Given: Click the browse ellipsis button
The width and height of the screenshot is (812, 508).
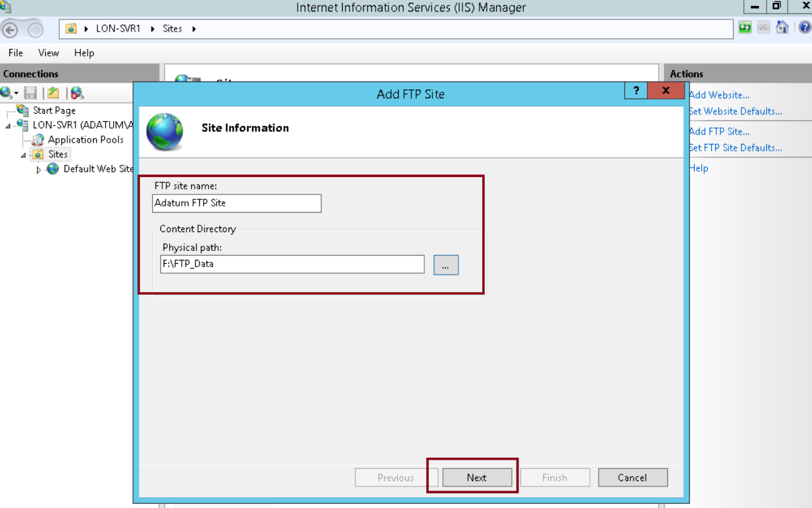Looking at the screenshot, I should [446, 265].
